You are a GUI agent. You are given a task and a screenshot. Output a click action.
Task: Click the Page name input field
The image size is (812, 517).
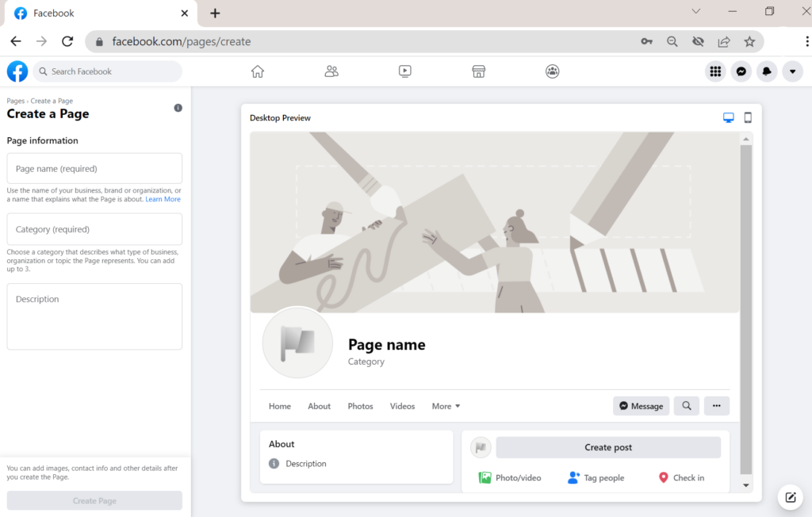(x=94, y=168)
